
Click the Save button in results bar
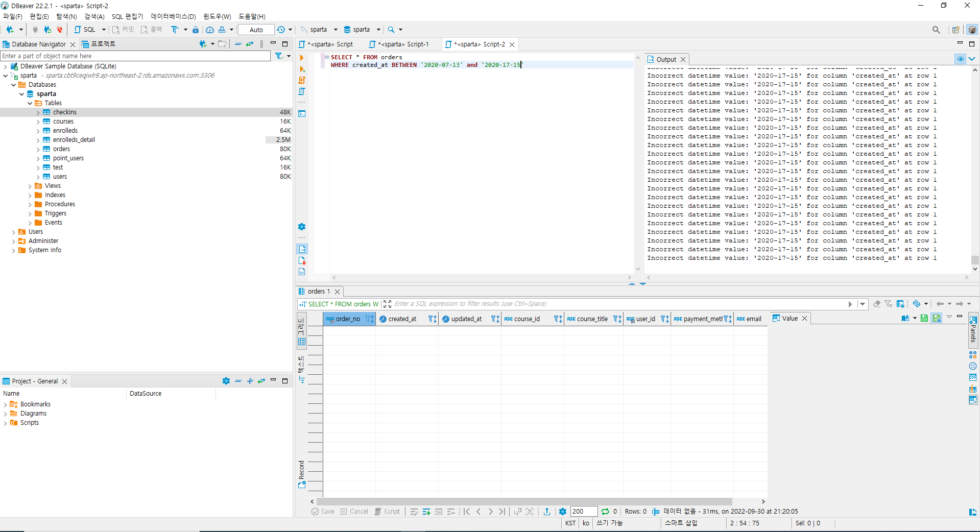(323, 512)
